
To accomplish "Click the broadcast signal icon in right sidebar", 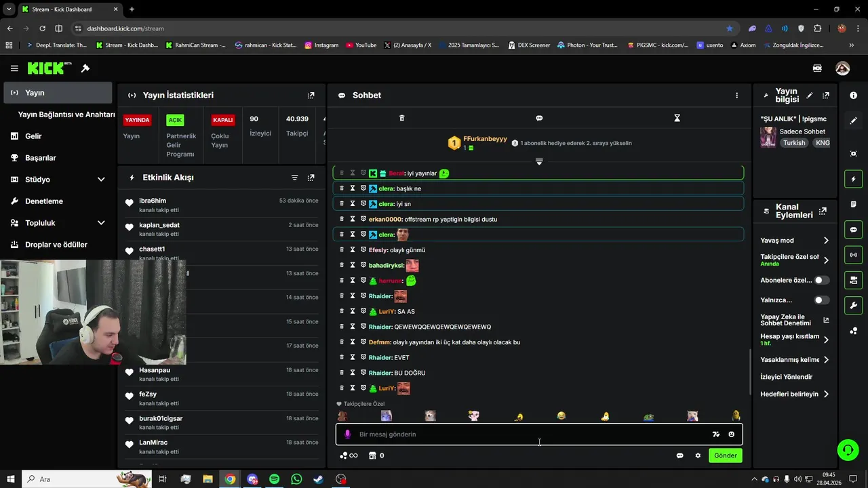I will [x=853, y=255].
